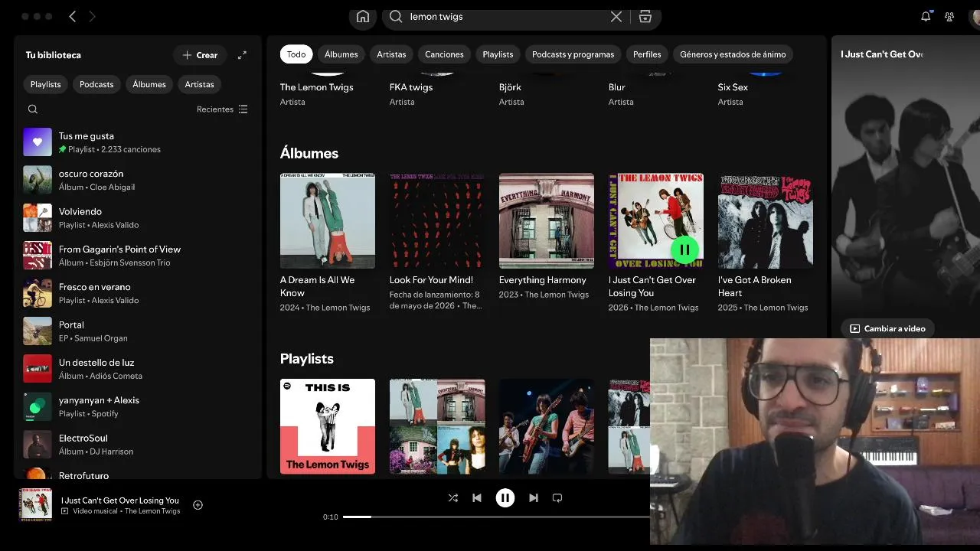980x551 pixels.
Task: Open FKA twigs artist result
Action: coord(411,87)
